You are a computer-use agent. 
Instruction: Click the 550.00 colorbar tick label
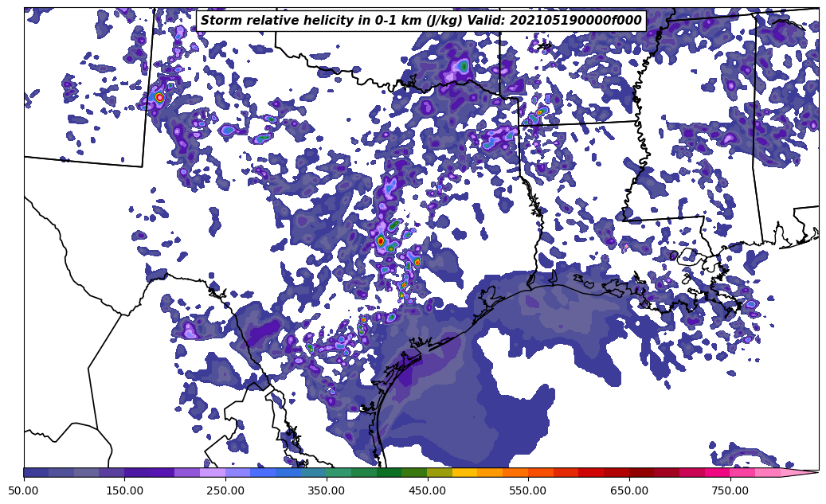pos(528,490)
